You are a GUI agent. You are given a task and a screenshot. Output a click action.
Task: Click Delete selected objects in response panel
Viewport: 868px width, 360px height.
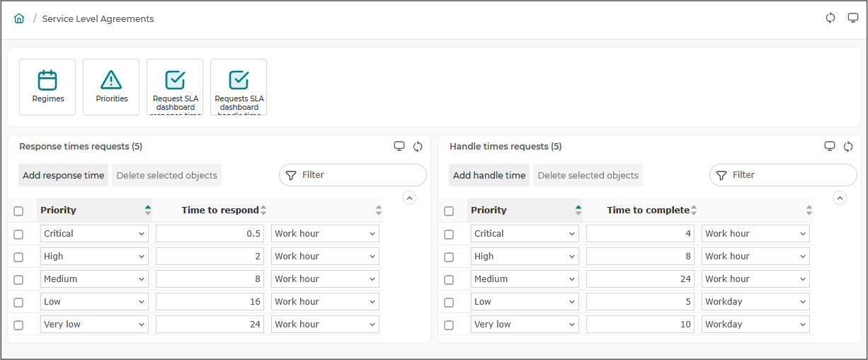pos(166,175)
